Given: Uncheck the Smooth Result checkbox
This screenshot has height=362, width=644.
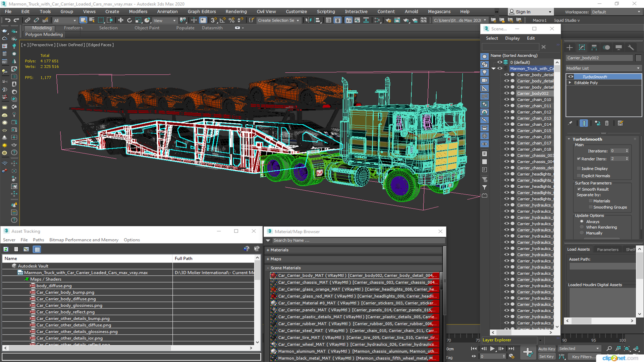Looking at the screenshot, I should coord(579,189).
